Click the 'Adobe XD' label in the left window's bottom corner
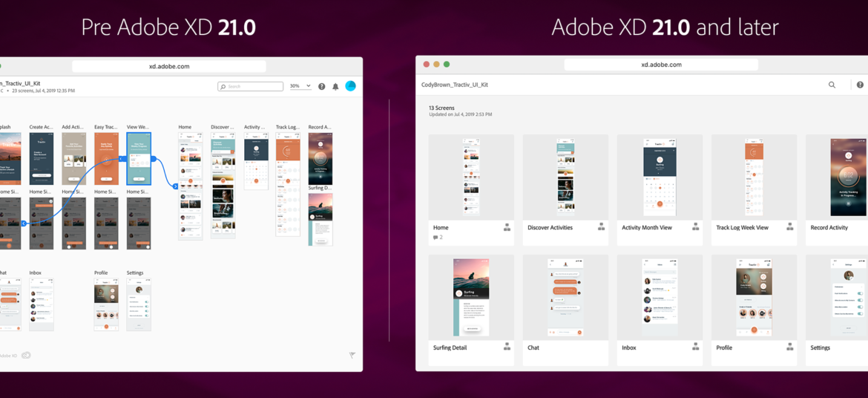The height and width of the screenshot is (398, 868). [9, 356]
